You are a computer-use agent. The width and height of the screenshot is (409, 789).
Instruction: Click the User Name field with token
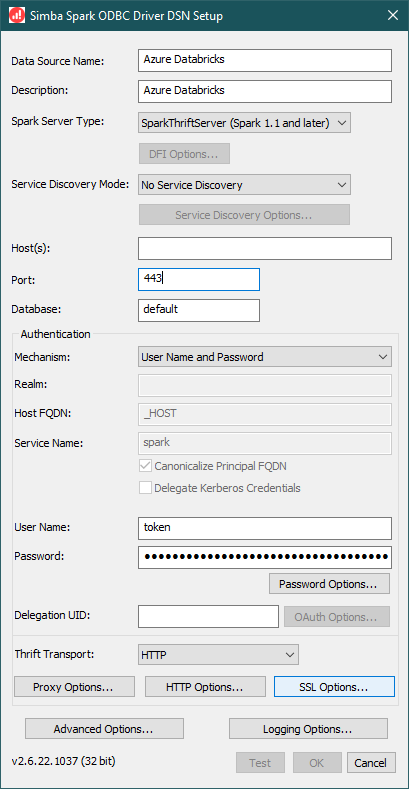coord(265,528)
